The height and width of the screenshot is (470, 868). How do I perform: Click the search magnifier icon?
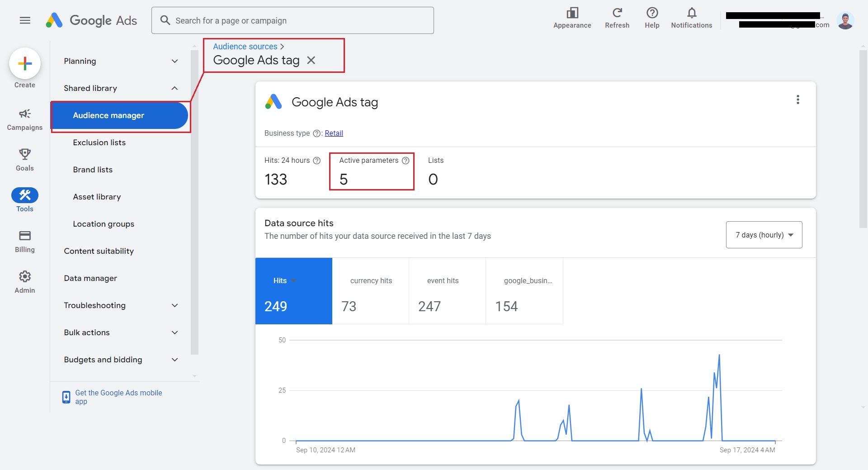[x=165, y=20]
